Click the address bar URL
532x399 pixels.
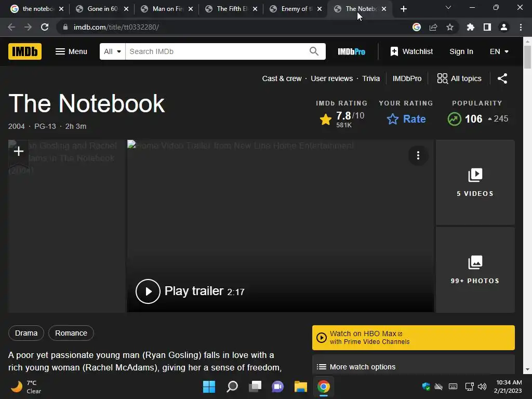point(116,27)
